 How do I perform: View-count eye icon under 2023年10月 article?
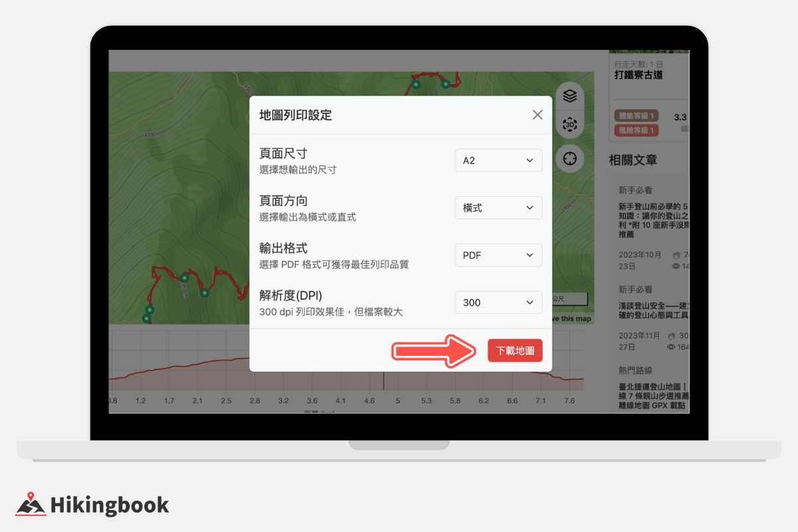676,266
